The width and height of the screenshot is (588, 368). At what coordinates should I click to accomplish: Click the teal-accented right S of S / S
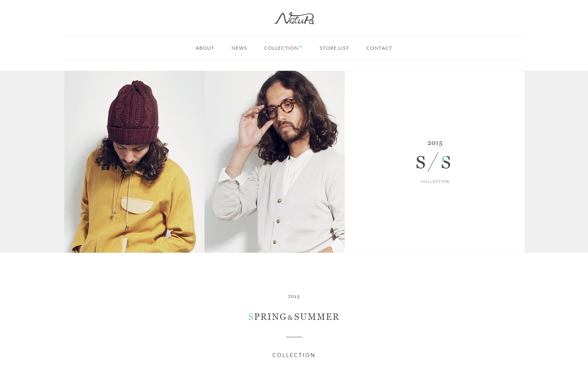tap(446, 163)
